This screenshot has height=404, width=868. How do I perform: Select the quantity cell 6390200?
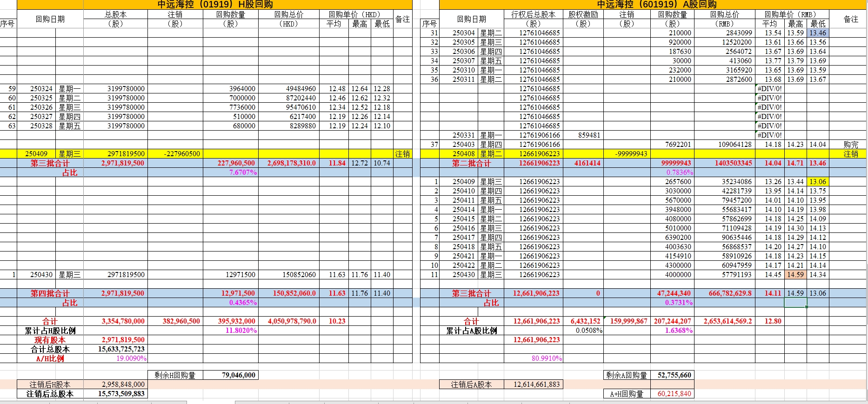(672, 238)
